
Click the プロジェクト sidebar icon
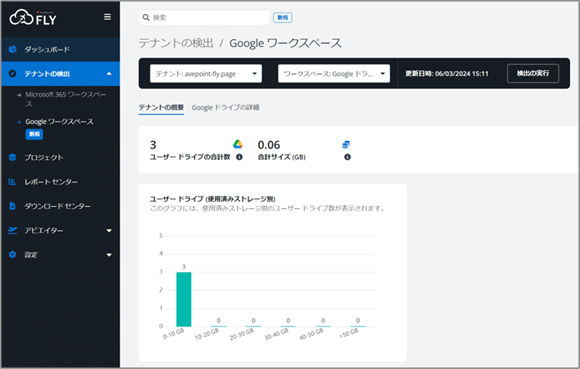click(x=13, y=157)
